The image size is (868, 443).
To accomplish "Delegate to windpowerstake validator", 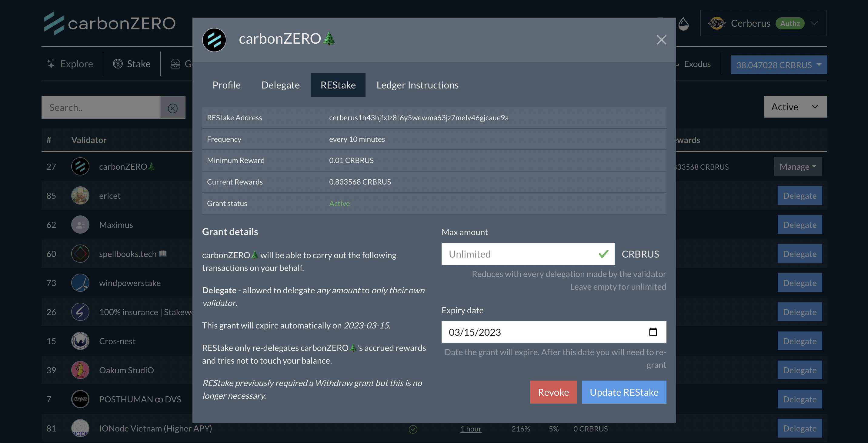I will point(800,283).
